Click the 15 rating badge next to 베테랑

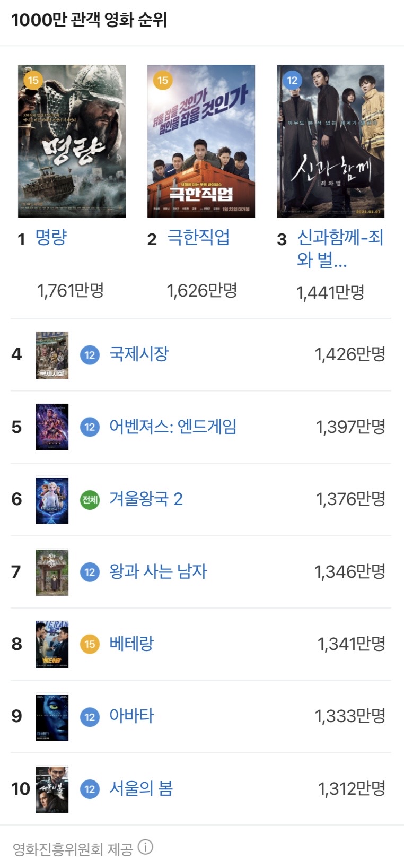coord(90,644)
